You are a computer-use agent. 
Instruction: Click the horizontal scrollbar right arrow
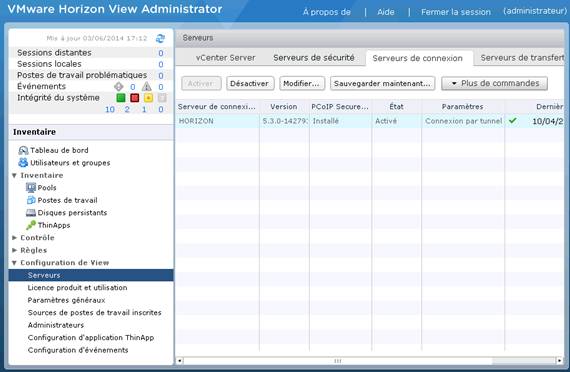pos(560,361)
